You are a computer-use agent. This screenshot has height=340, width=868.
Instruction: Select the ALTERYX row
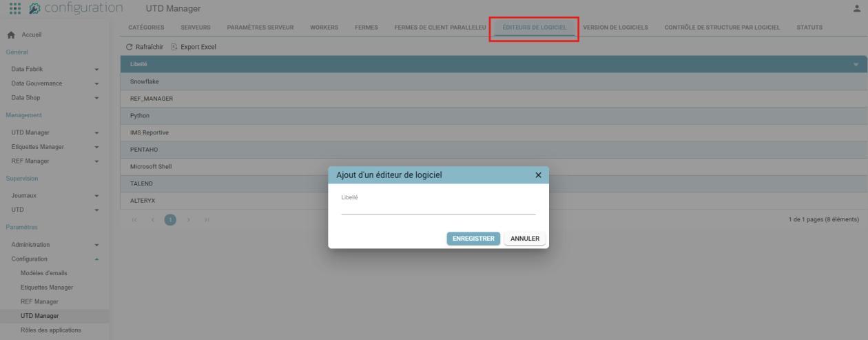495,201
